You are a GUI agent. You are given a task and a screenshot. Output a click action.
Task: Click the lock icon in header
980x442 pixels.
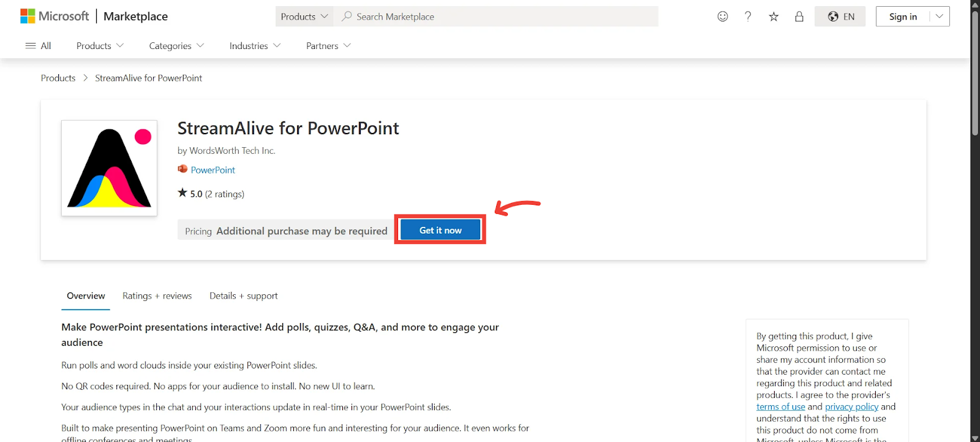click(799, 17)
